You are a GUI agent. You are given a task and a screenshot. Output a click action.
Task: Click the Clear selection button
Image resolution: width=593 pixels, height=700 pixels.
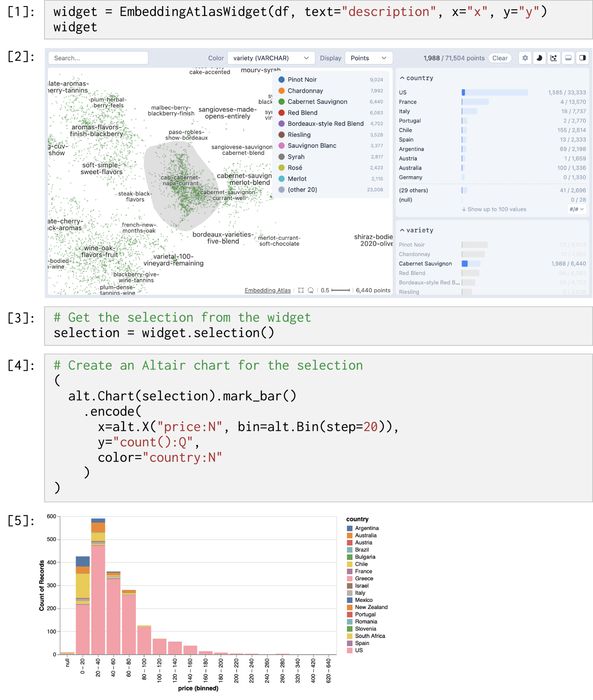coord(499,58)
